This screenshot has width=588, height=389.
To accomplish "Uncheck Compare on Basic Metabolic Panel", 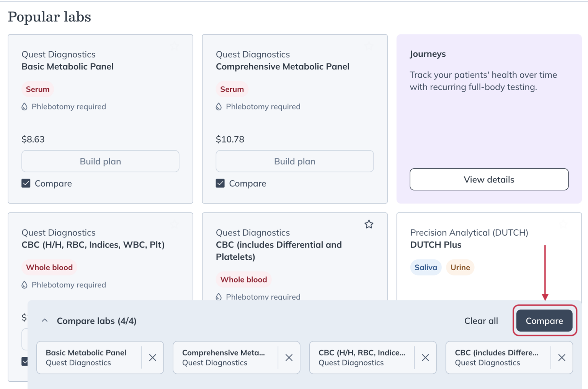I will click(26, 183).
